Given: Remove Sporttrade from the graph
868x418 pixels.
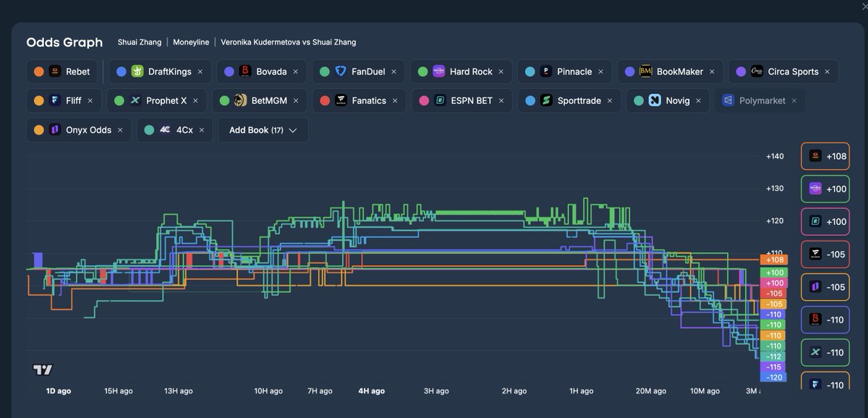Looking at the screenshot, I should [x=609, y=101].
